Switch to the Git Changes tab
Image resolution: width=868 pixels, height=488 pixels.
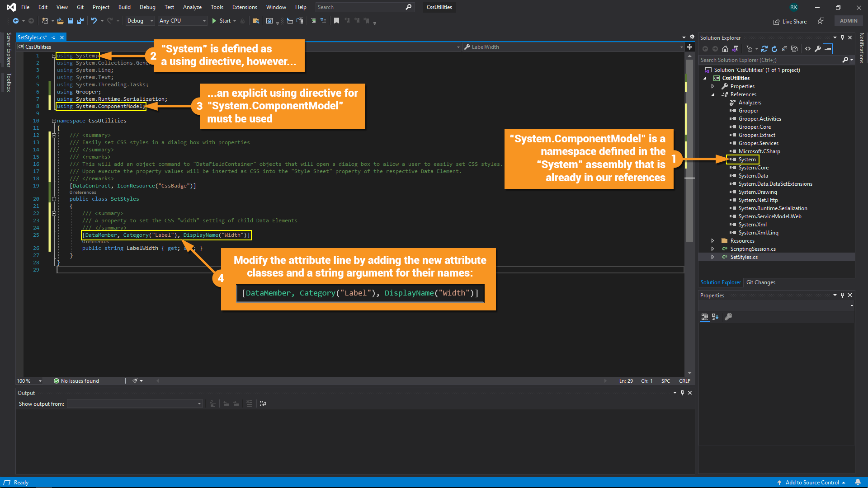point(760,282)
